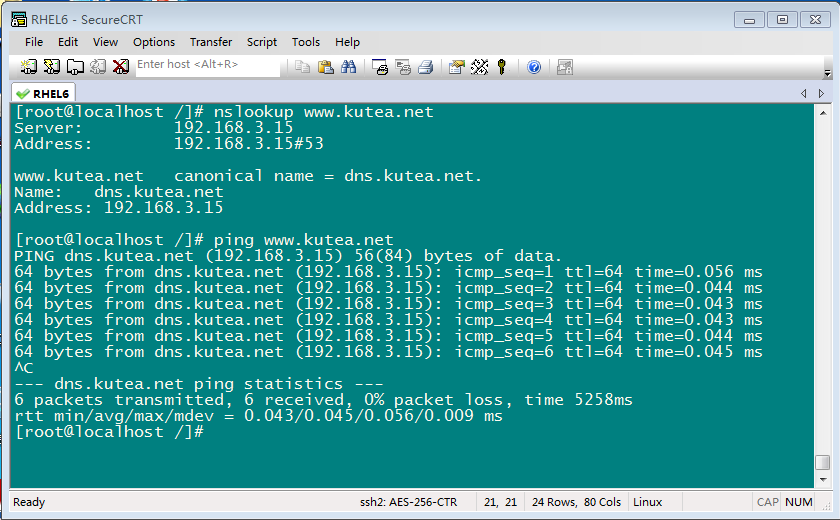Click the 'Ready' status bar text

29,502
